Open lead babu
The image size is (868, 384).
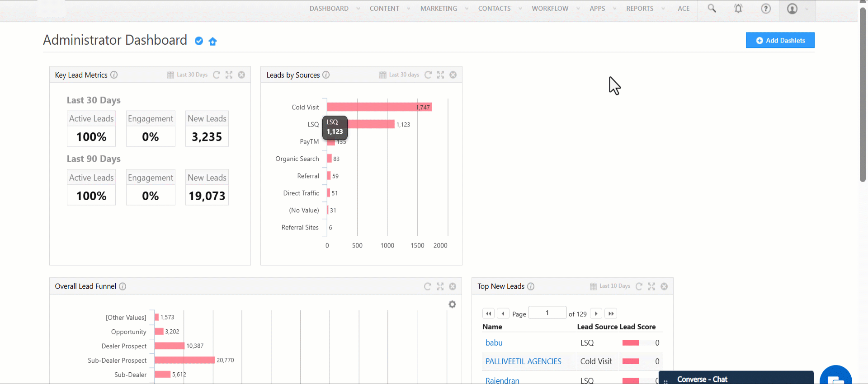494,343
